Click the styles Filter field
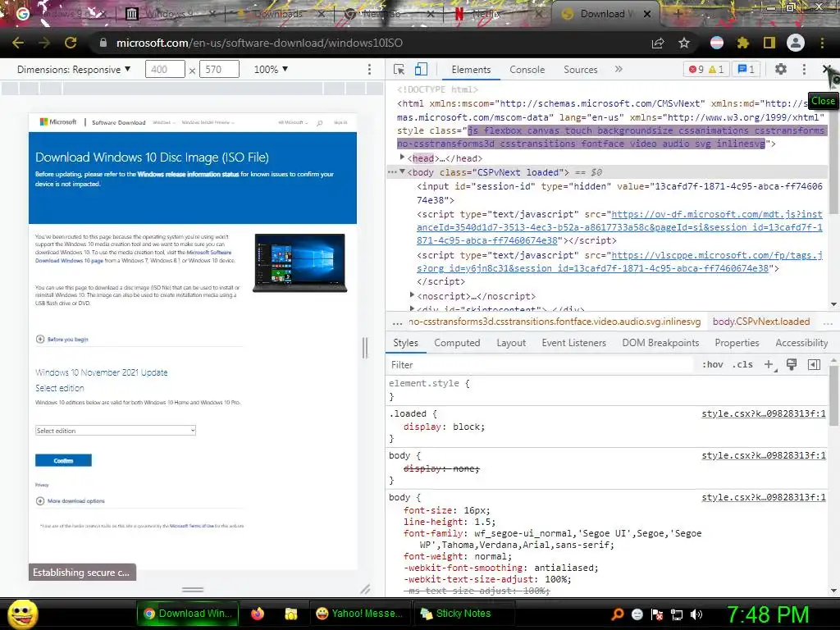 [541, 365]
